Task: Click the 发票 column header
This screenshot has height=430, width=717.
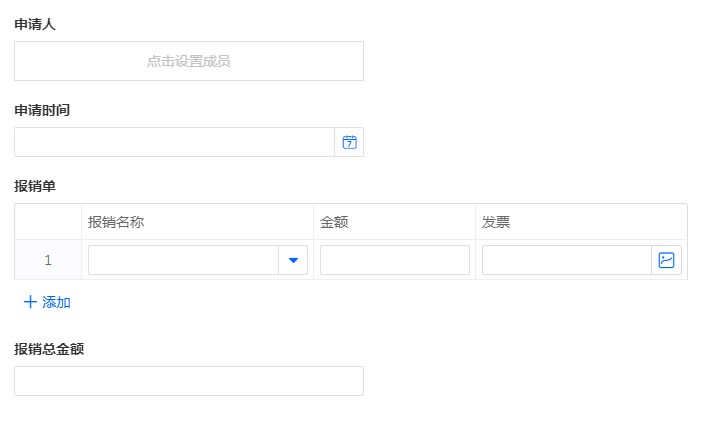Action: (496, 222)
